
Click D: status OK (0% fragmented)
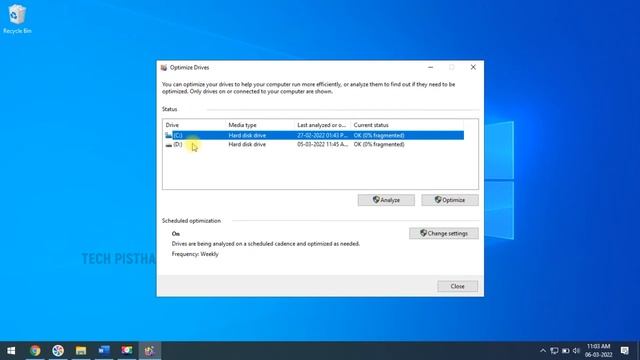[379, 144]
